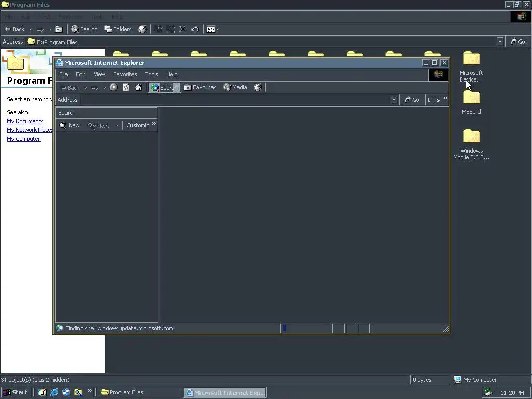Open Program Files address bar dropdown
This screenshot has height=399, width=532.
(x=500, y=42)
